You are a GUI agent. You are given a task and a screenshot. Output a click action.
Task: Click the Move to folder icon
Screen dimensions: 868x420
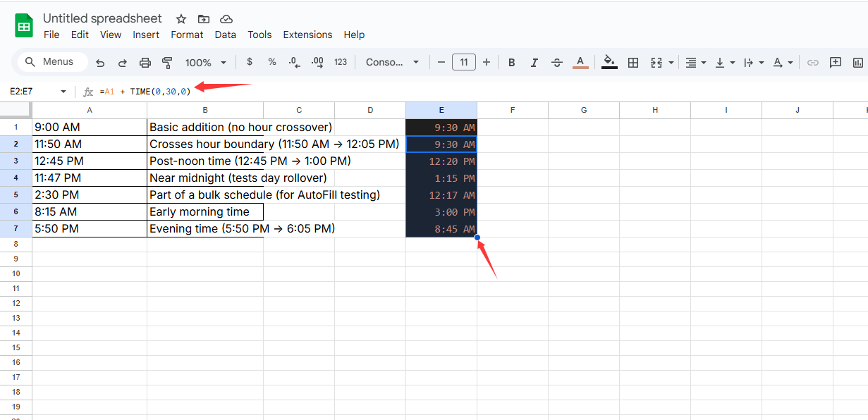click(x=204, y=19)
